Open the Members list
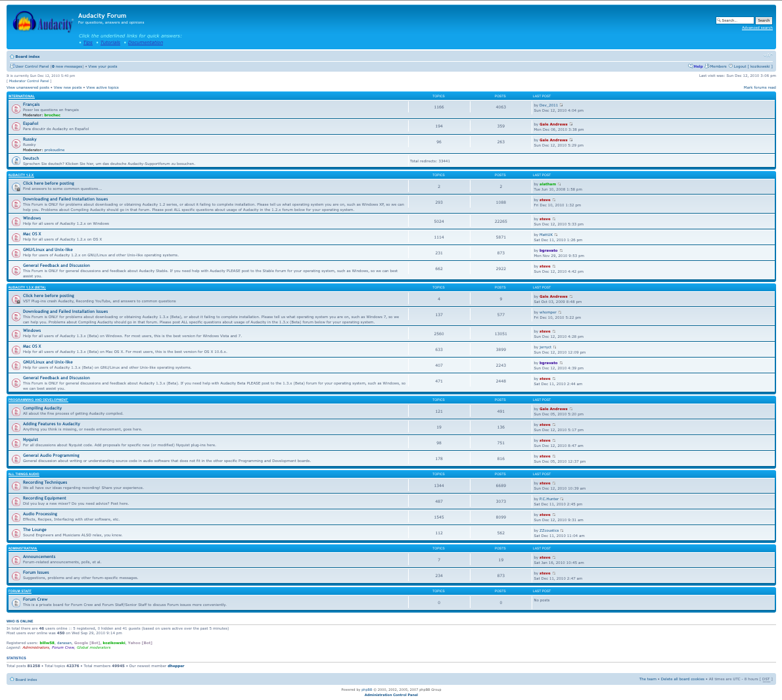782x700 pixels. (x=718, y=66)
